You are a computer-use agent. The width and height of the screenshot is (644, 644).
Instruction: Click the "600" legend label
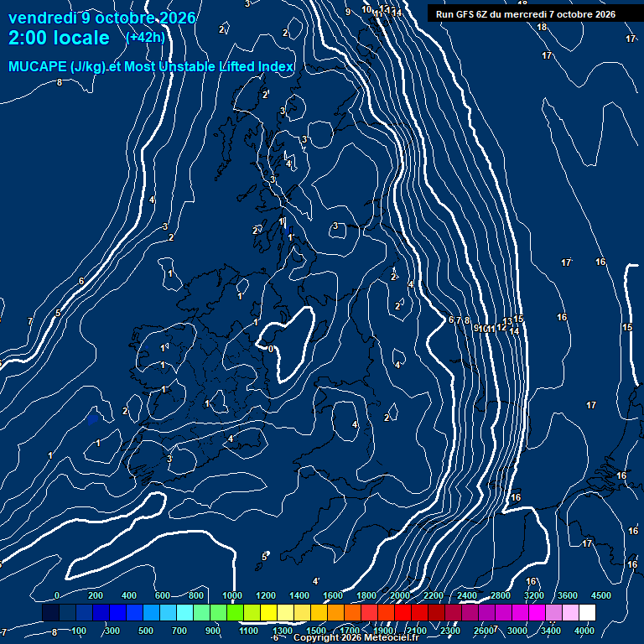point(162,595)
